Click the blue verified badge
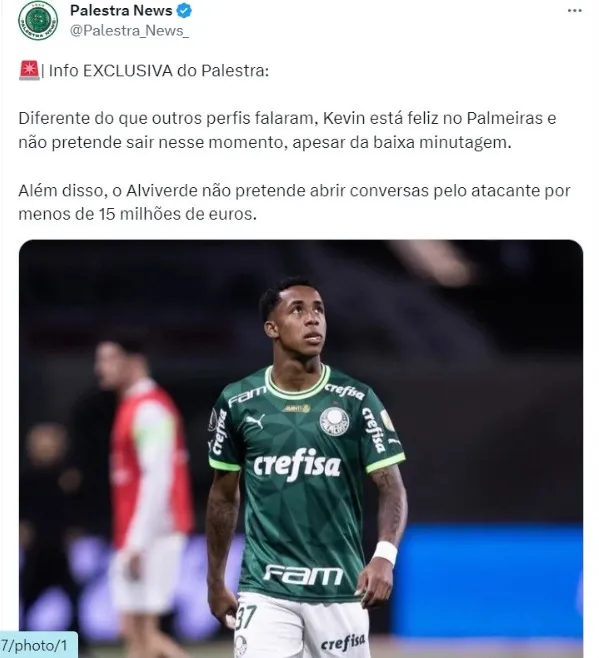The height and width of the screenshot is (658, 599). [184, 11]
